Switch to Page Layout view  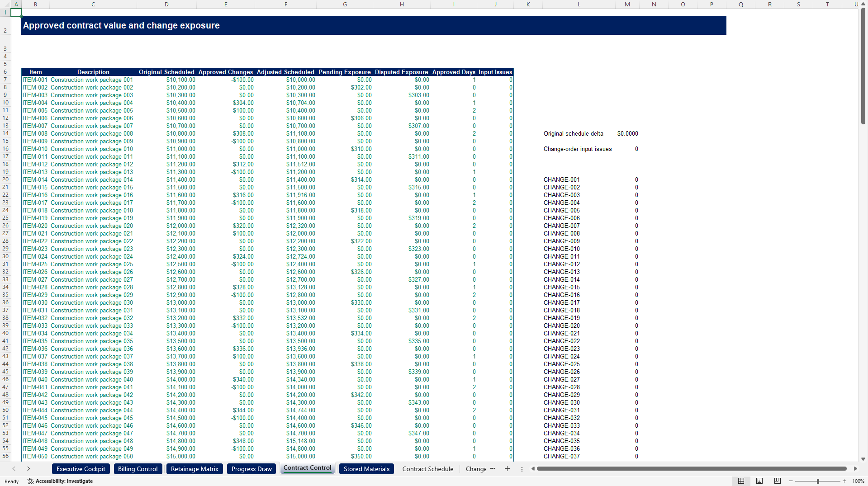point(759,481)
